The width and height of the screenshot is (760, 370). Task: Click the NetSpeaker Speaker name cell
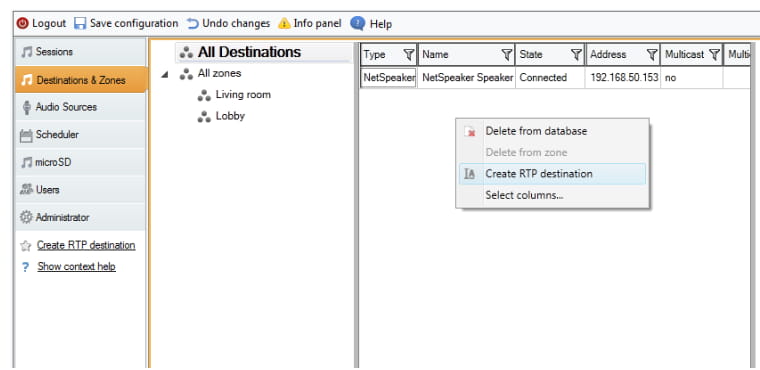(x=467, y=78)
